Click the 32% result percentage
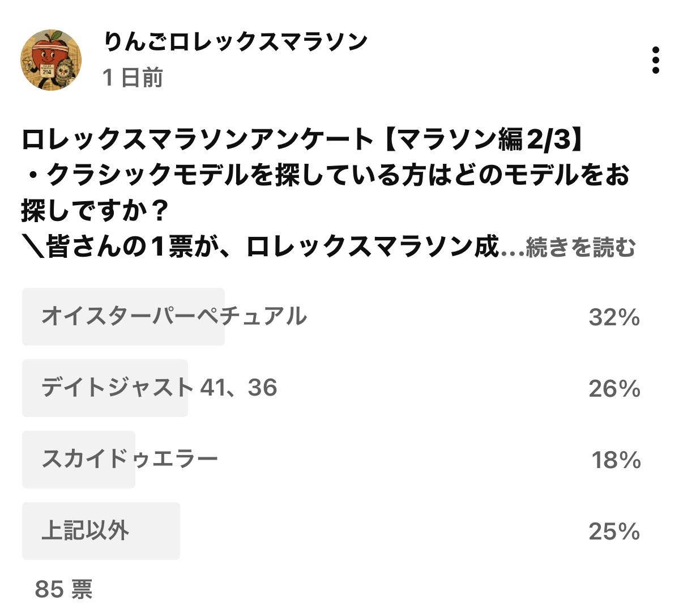 pos(614,317)
